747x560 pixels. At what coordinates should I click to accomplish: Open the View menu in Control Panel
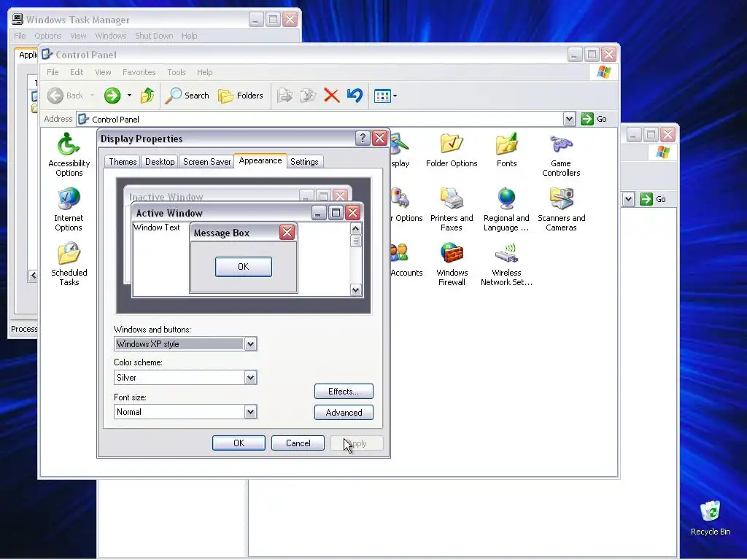click(x=103, y=72)
